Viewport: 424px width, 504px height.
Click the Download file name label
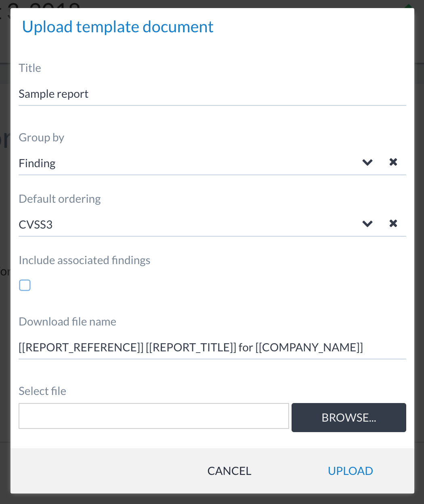click(67, 322)
